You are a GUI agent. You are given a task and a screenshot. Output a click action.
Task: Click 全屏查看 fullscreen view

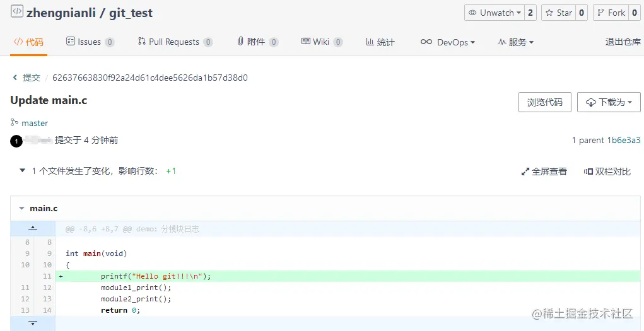[x=544, y=171]
